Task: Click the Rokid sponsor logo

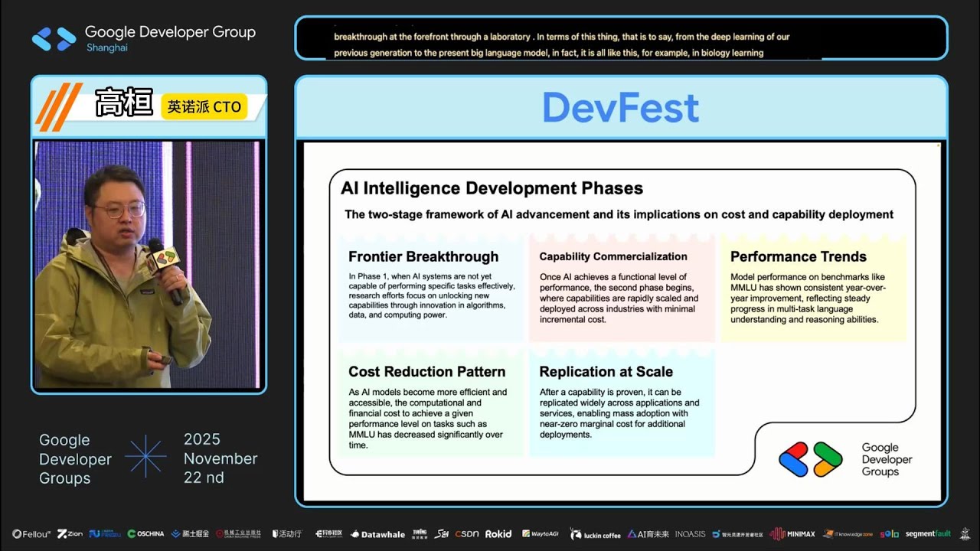Action: tap(498, 534)
